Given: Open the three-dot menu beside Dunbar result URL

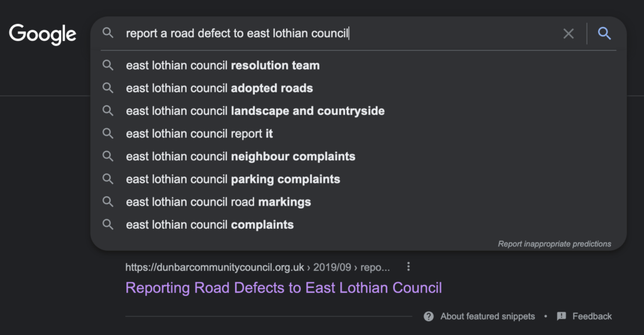Looking at the screenshot, I should coord(408,267).
